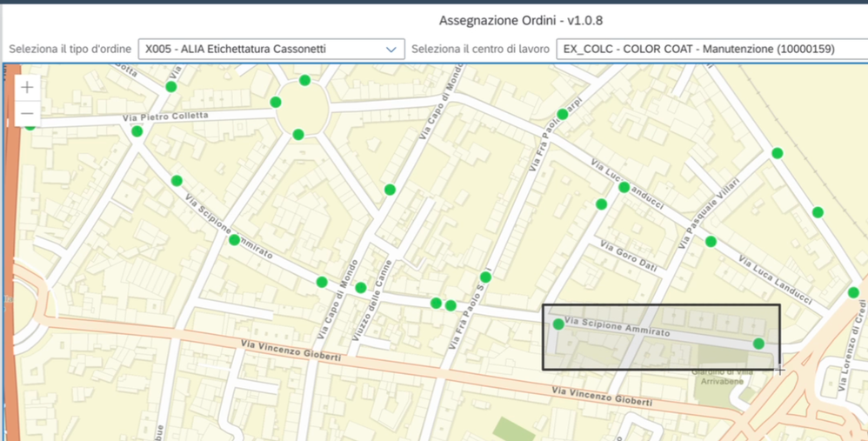The width and height of the screenshot is (868, 441).
Task: Click 'Seleziona il centro di lavoro' label
Action: (x=480, y=49)
